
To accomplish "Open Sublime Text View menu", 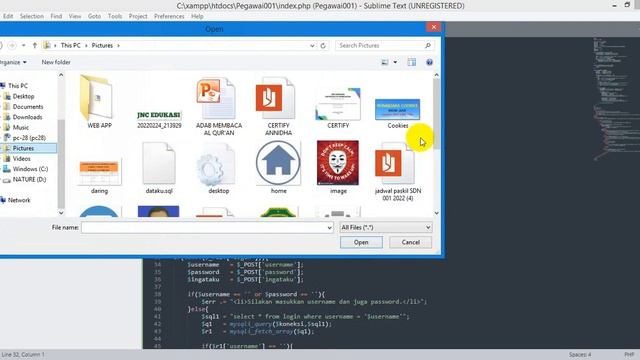I will point(75,16).
